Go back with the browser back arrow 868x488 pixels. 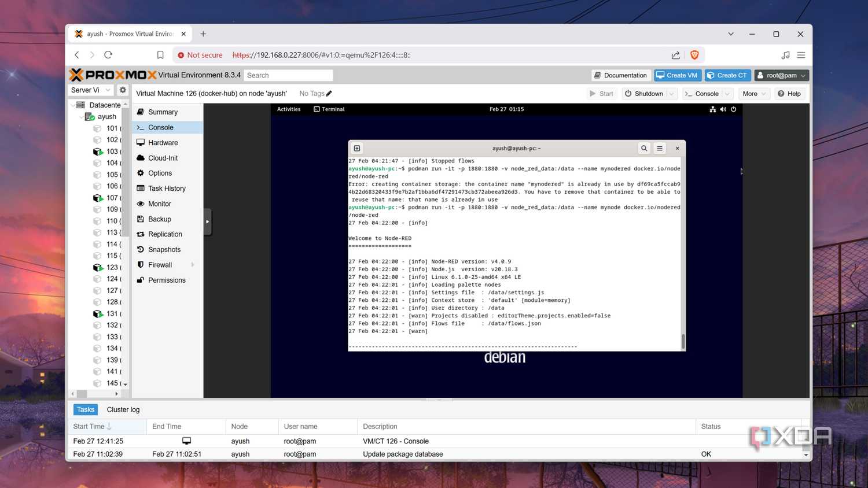click(x=77, y=55)
